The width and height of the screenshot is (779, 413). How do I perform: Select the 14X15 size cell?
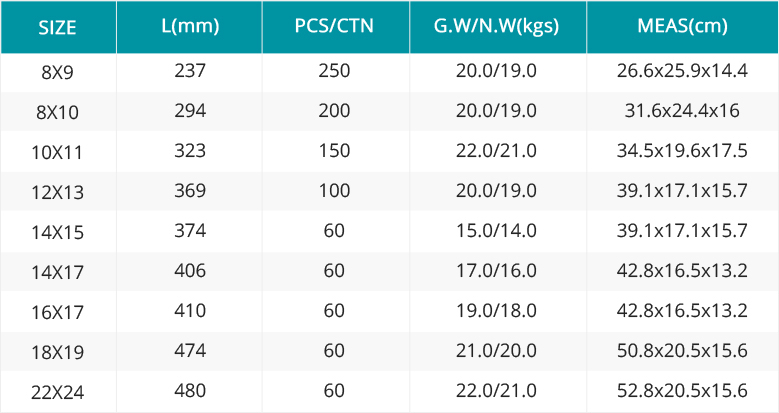(58, 232)
